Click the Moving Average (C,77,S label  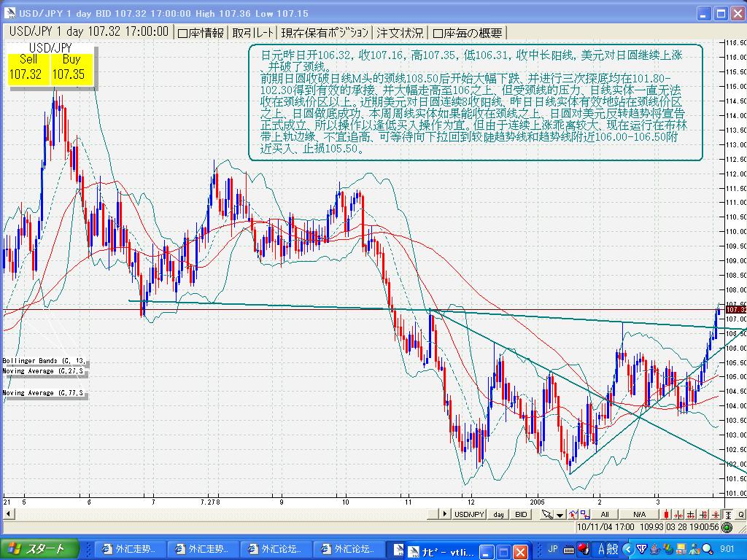pos(44,393)
